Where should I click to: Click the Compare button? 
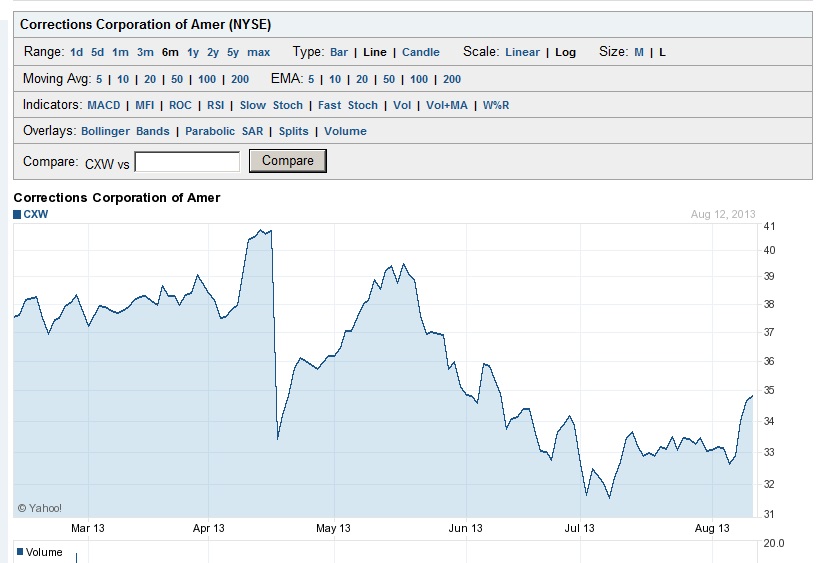tap(288, 161)
